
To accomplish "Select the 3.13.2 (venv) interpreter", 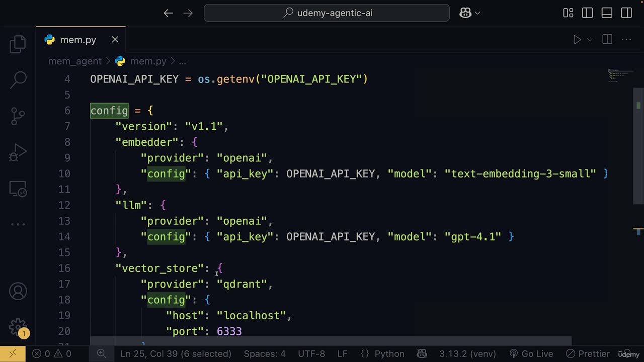I will point(467,353).
